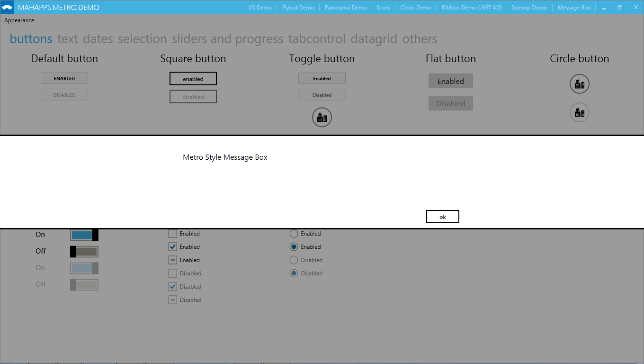Image resolution: width=644 pixels, height=364 pixels.
Task: Switch to the selection tab
Action: pos(143,39)
